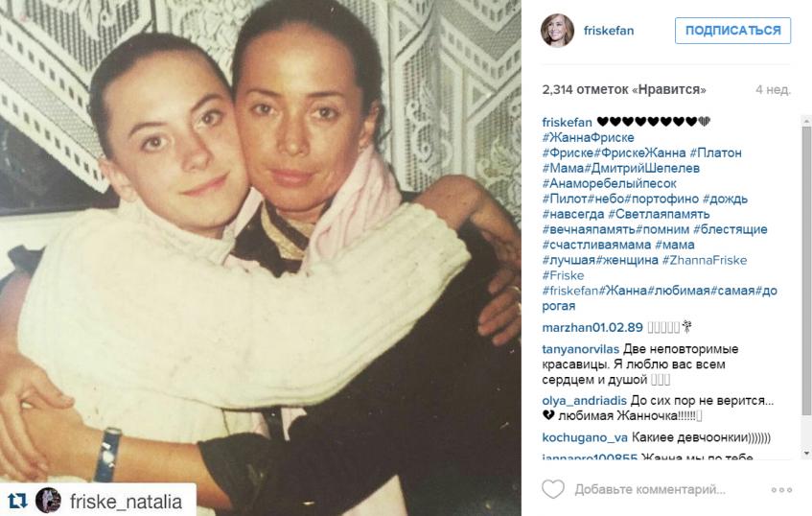The width and height of the screenshot is (812, 516).
Task: Click the comments scrollbar thumb
Action: point(806,270)
